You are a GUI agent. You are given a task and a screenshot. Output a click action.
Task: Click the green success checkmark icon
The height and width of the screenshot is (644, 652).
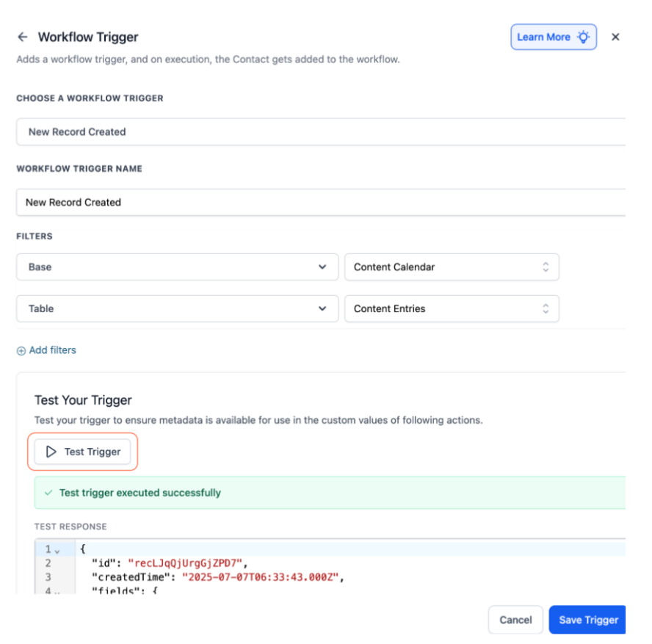pyautogui.click(x=48, y=493)
